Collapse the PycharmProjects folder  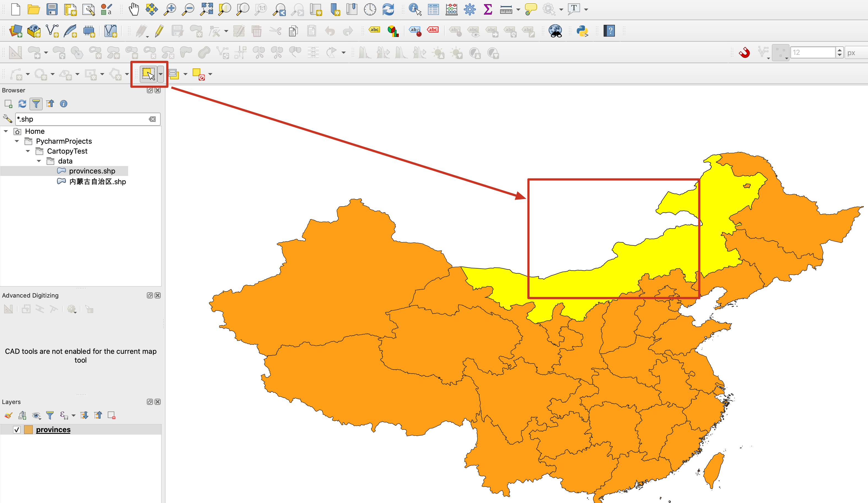pos(17,141)
